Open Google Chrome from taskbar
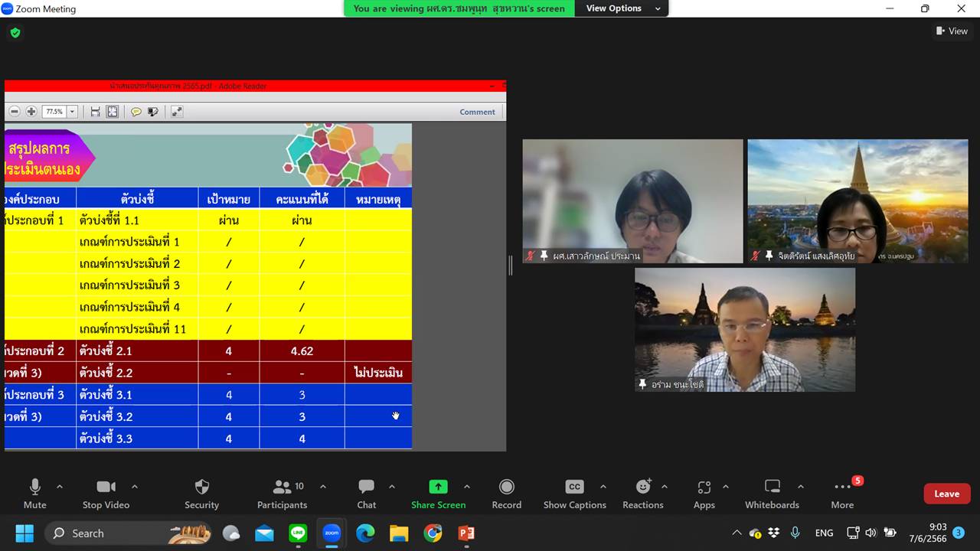 [x=433, y=533]
